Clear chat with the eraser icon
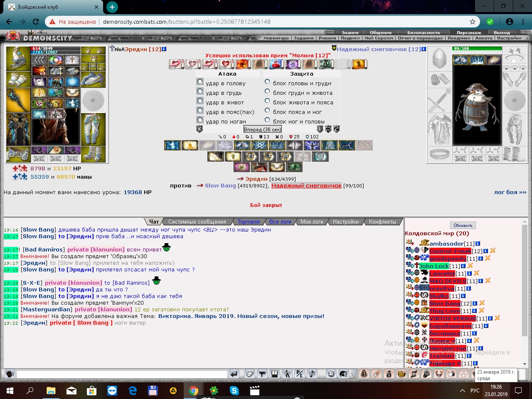532x399 pixels. [250, 374]
